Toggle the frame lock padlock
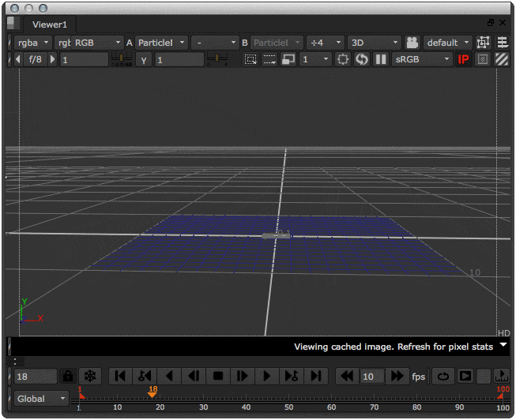The width and height of the screenshot is (516, 420). [x=69, y=377]
